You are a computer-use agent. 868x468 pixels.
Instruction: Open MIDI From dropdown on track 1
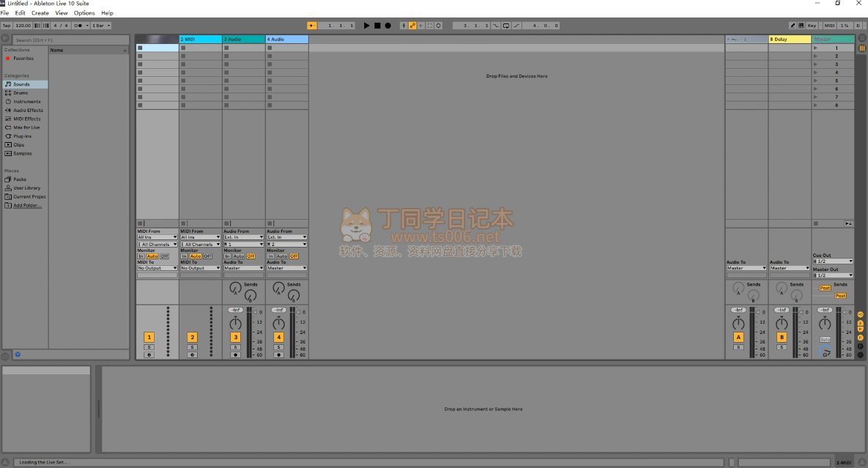point(157,237)
